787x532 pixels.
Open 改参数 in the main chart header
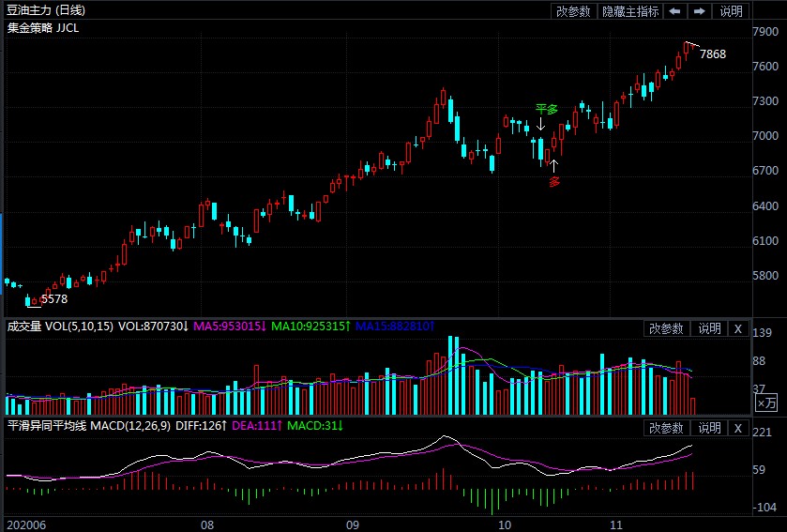[573, 11]
